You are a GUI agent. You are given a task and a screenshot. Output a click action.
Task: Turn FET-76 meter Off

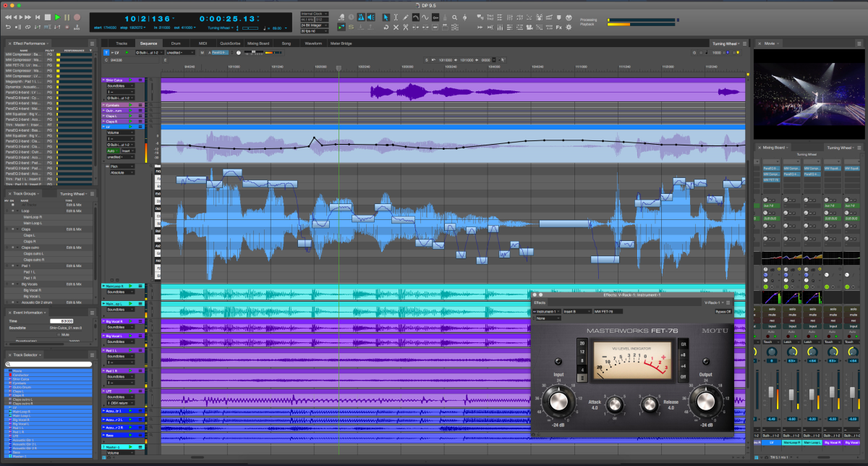click(x=683, y=377)
